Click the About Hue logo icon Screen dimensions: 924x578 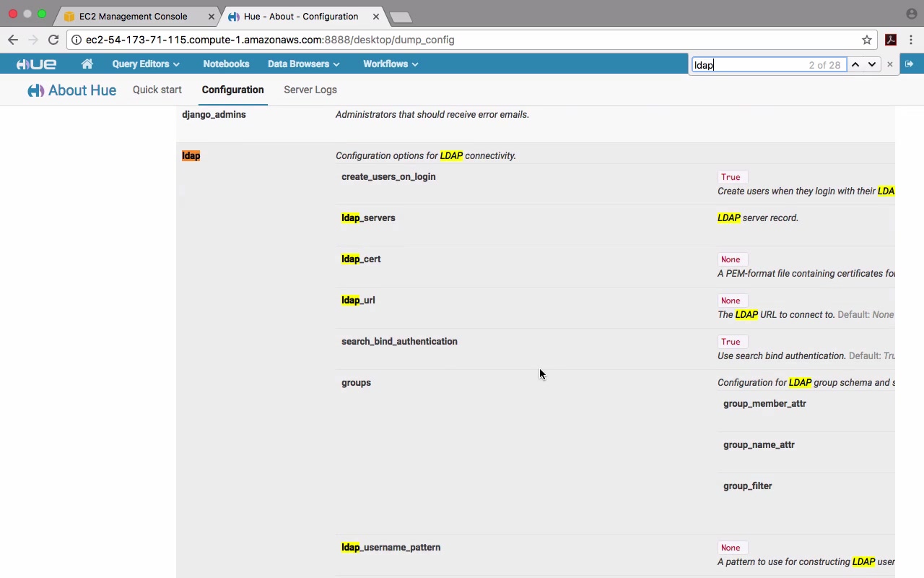tap(35, 90)
